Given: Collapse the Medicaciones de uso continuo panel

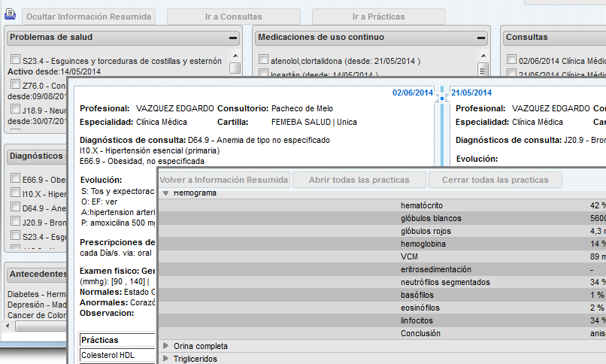Looking at the screenshot, I should 480,38.
